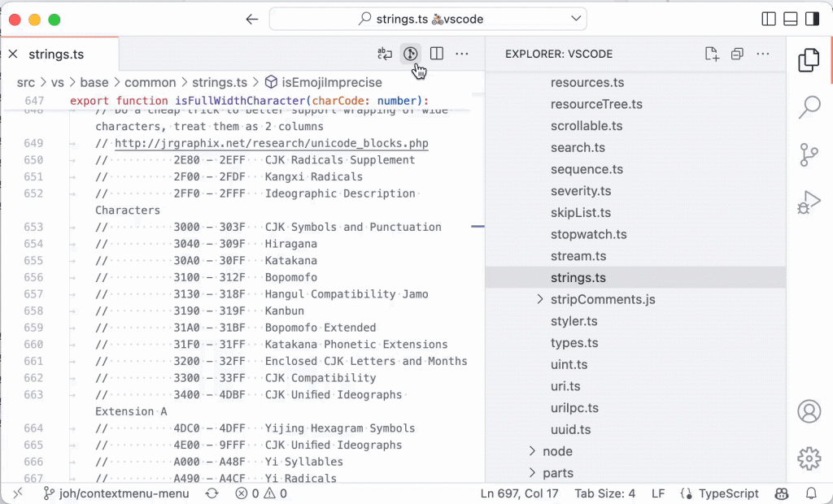Open the joh/contextmenu-menu branch indicator
Screen dimensions: 833x504
tap(116, 493)
